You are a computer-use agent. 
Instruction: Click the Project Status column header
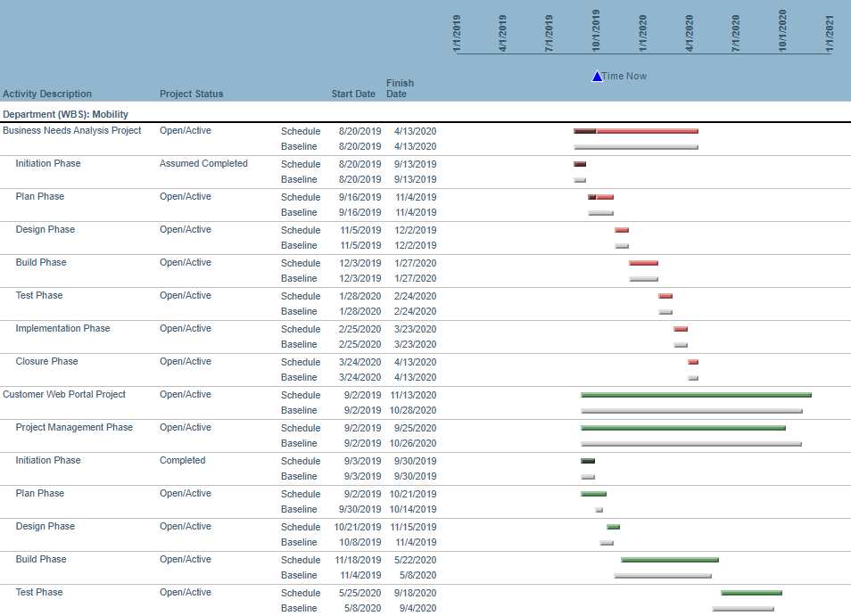192,94
